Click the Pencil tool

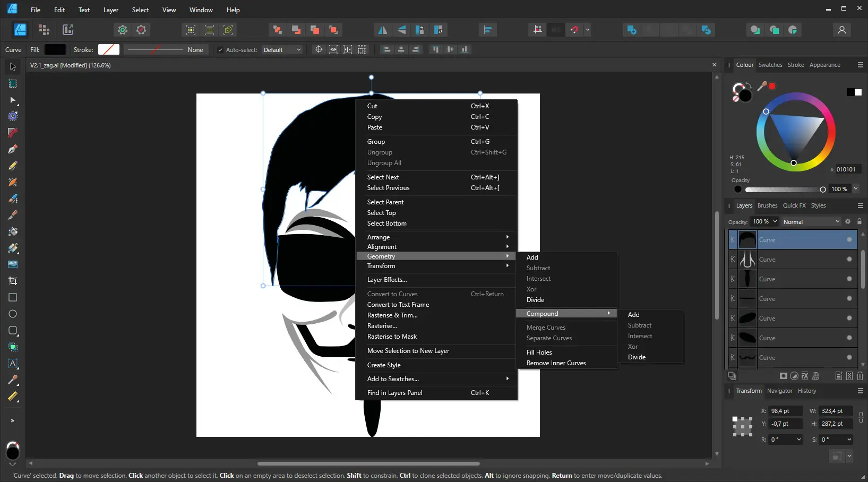[x=13, y=166]
